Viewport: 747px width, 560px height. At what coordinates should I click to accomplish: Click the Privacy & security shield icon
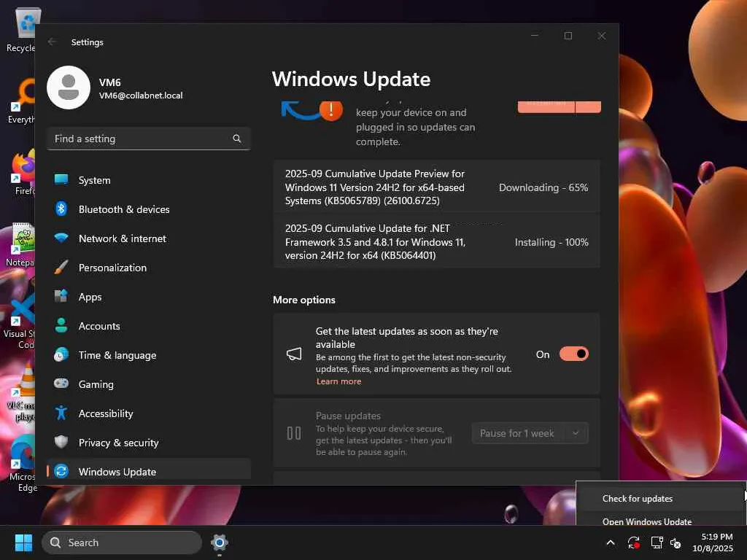61,442
